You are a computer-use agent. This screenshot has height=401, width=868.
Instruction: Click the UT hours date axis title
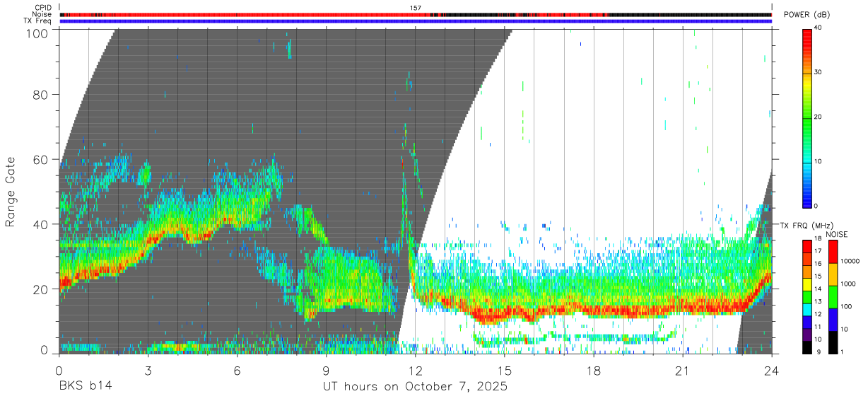click(x=416, y=388)
